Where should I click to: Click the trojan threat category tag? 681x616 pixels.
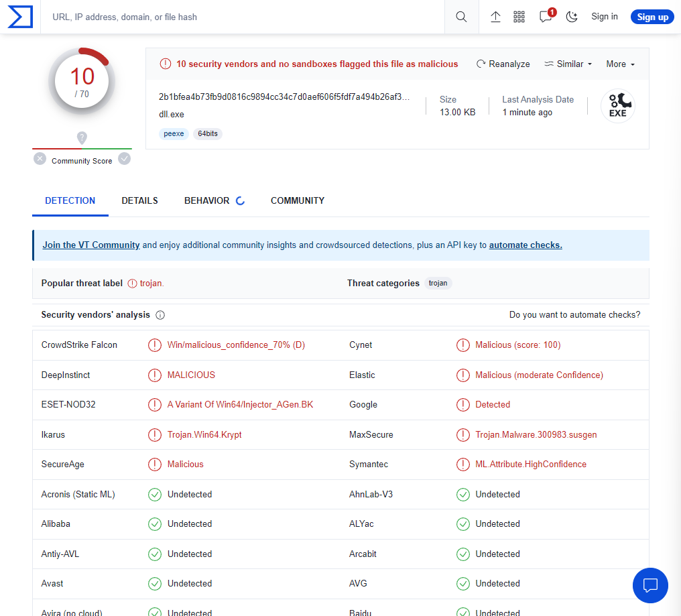pos(438,284)
